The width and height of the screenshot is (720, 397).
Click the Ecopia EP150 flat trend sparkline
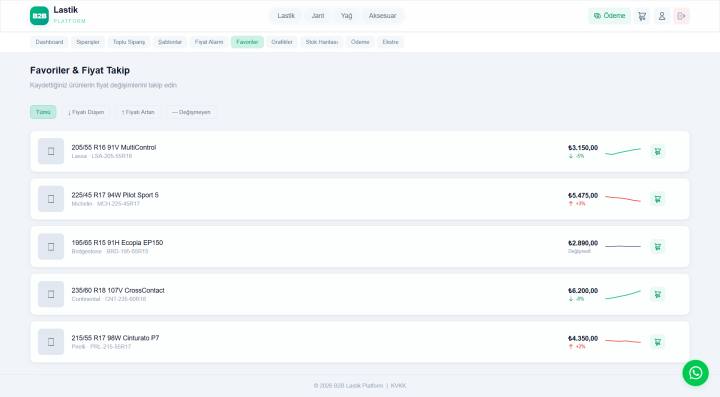[623, 246]
